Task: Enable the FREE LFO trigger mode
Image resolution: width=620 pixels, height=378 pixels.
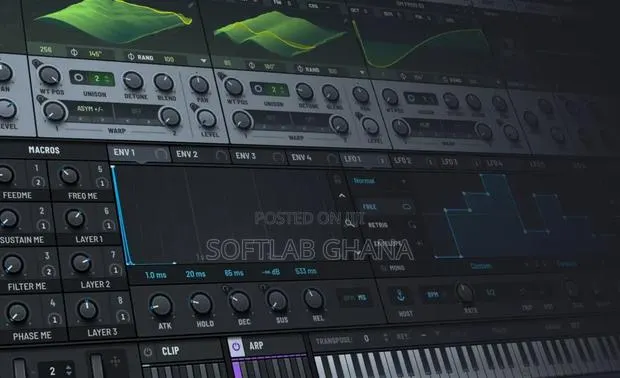Action: tap(370, 206)
